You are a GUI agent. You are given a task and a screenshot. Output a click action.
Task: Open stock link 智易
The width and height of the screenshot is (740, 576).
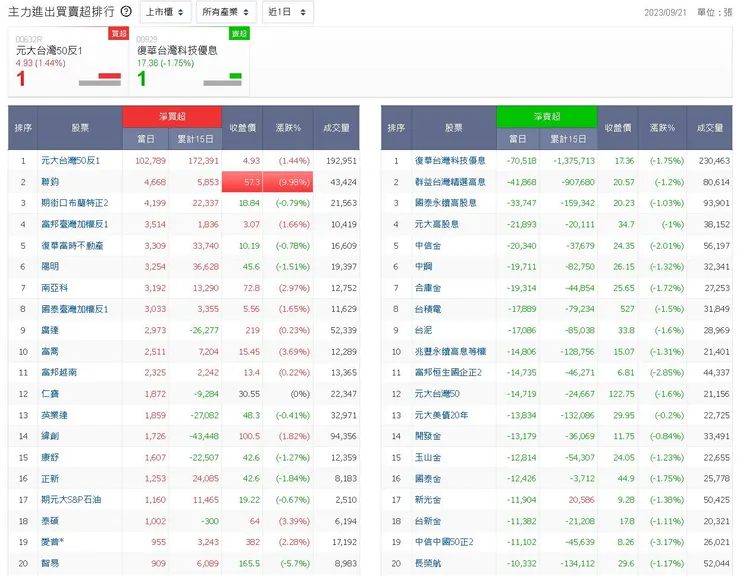(50, 563)
